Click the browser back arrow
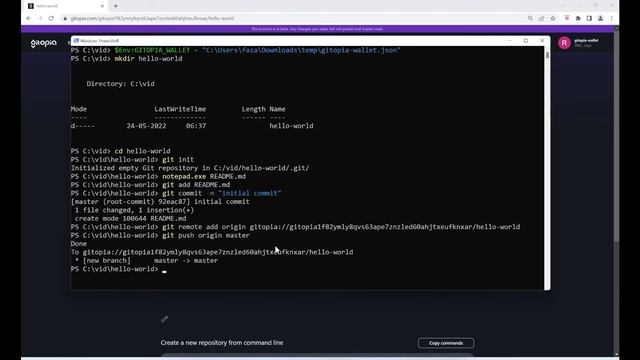 (29, 18)
